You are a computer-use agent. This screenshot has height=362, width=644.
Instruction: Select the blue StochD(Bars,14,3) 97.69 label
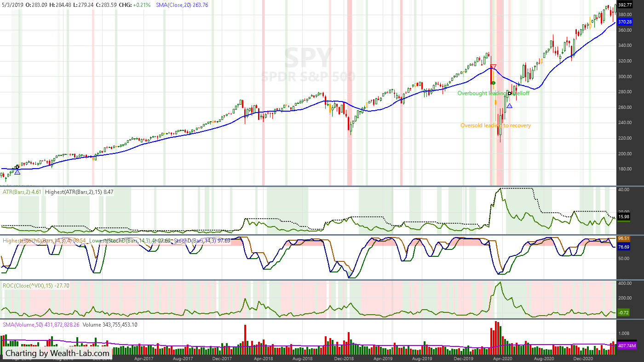pyautogui.click(x=203, y=240)
